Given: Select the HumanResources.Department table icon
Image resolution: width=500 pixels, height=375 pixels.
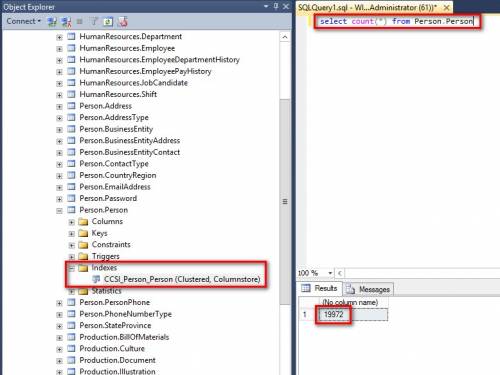Looking at the screenshot, I should coord(71,36).
